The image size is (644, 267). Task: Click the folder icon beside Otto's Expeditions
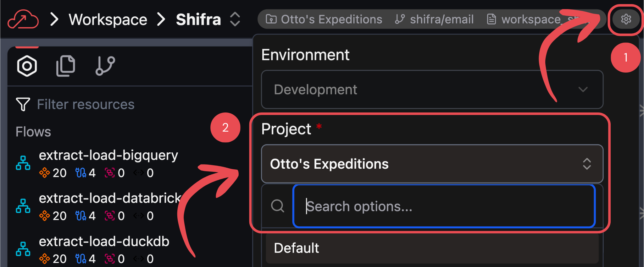(271, 19)
